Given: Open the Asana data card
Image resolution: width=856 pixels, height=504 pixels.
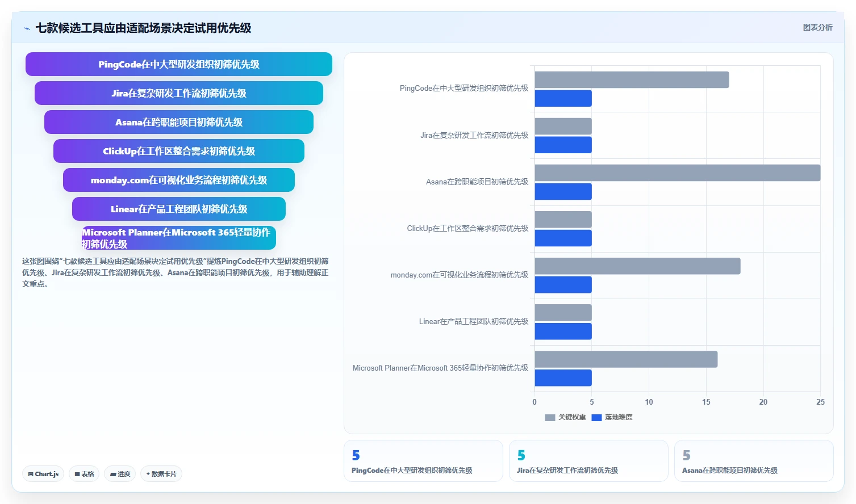Looking at the screenshot, I should pos(754,461).
